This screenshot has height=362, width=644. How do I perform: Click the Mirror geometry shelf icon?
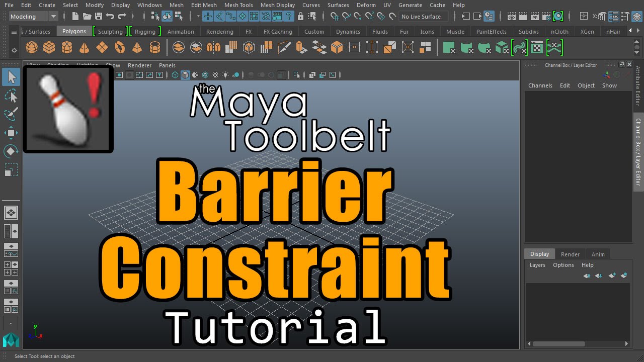[214, 48]
